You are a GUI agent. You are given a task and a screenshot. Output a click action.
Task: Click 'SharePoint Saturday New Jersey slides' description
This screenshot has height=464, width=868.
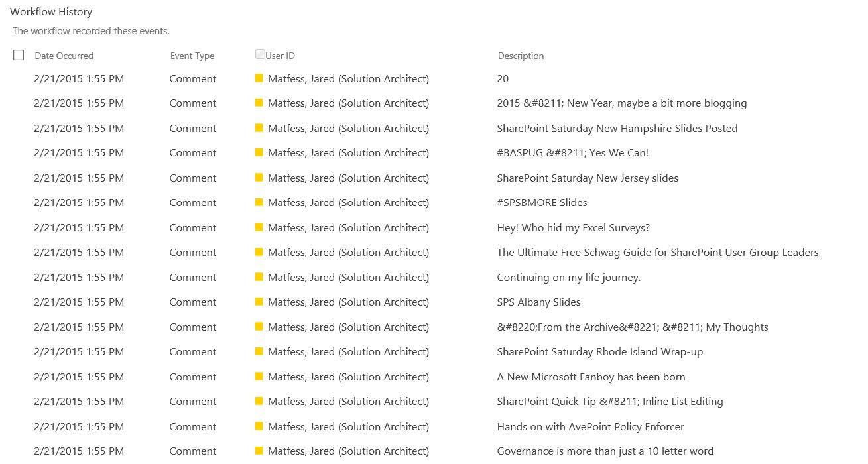[587, 178]
